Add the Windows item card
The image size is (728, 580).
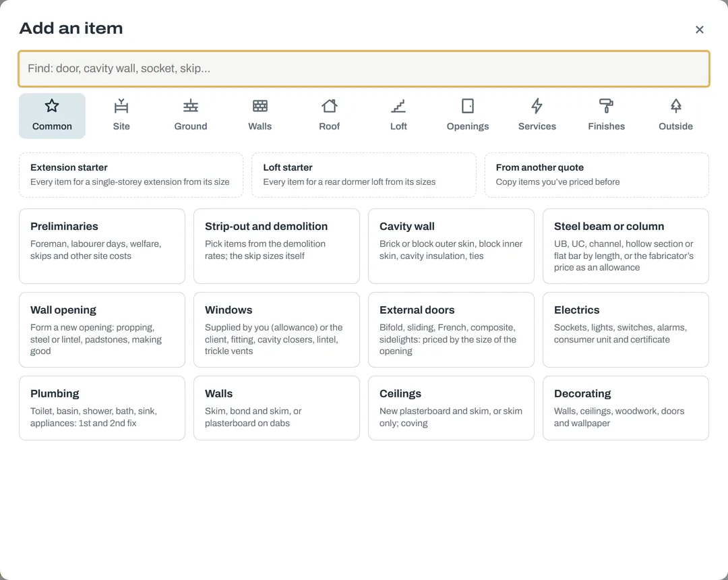277,330
